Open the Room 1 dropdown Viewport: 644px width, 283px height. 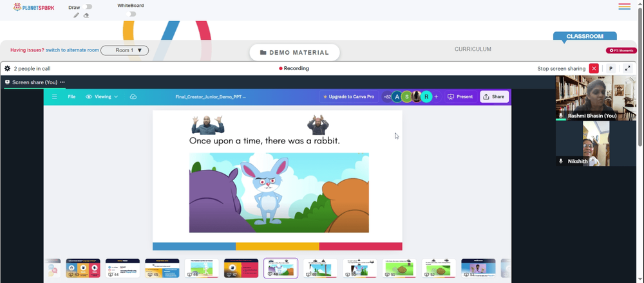pos(124,50)
